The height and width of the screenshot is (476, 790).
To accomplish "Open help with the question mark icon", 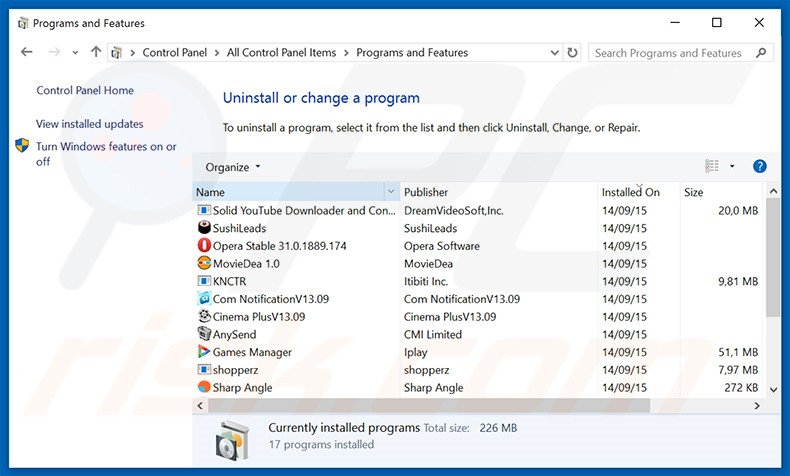I will pos(759,166).
